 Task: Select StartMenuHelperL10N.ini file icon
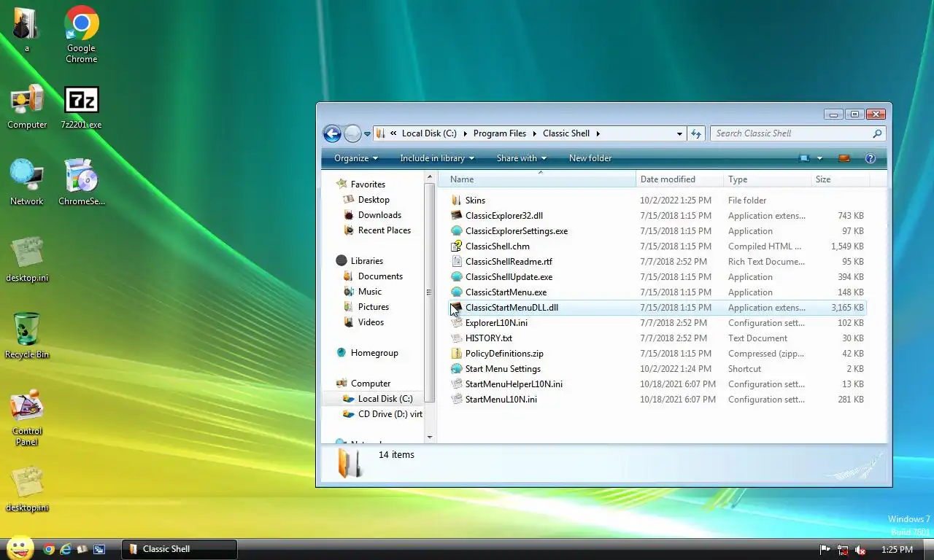coord(457,384)
